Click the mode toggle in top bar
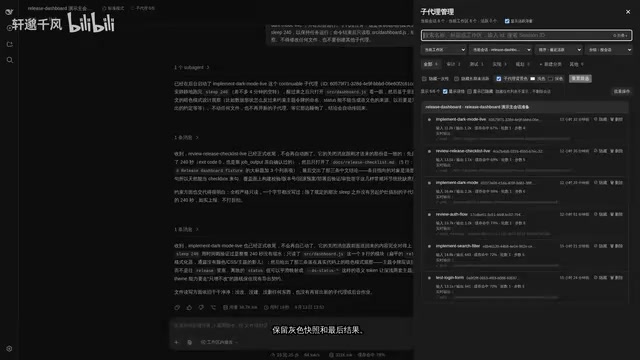 [x=113, y=8]
